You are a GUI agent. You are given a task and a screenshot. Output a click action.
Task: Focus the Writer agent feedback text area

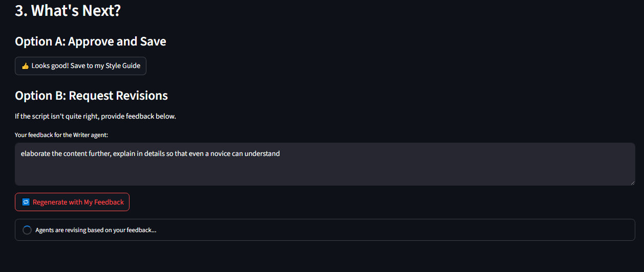[325, 164]
